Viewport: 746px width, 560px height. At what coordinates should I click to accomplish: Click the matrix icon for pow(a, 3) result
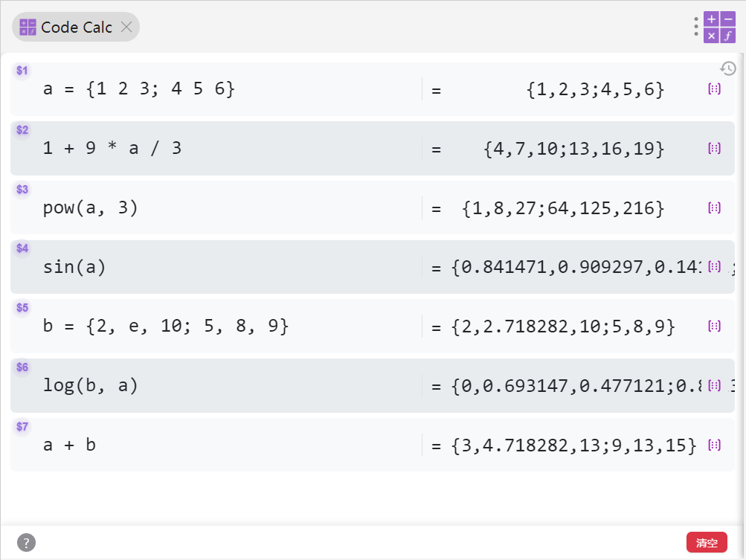714,207
